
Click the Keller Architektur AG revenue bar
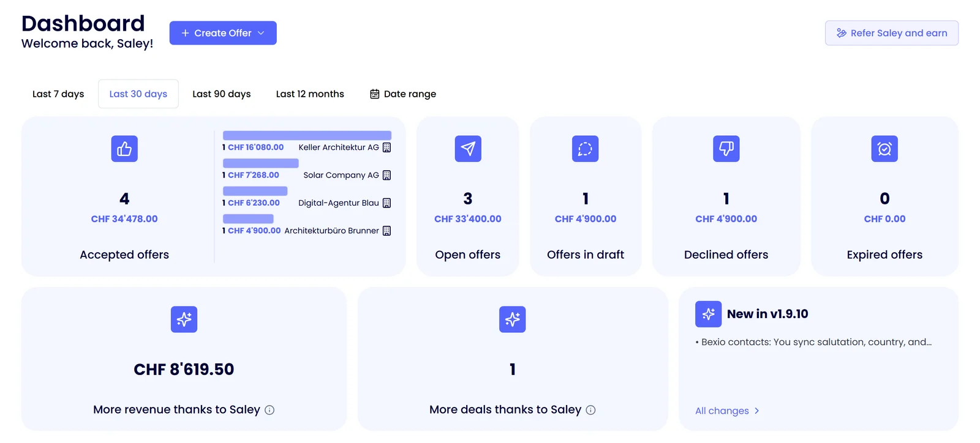(x=307, y=135)
